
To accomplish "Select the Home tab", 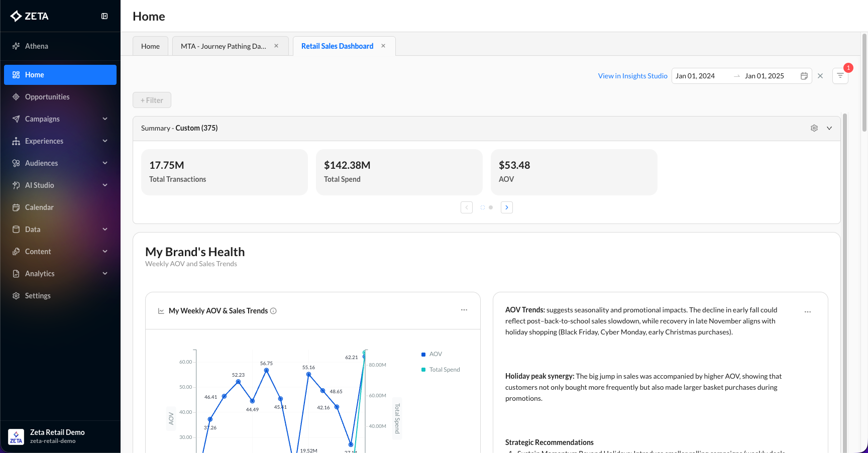I will tap(150, 46).
